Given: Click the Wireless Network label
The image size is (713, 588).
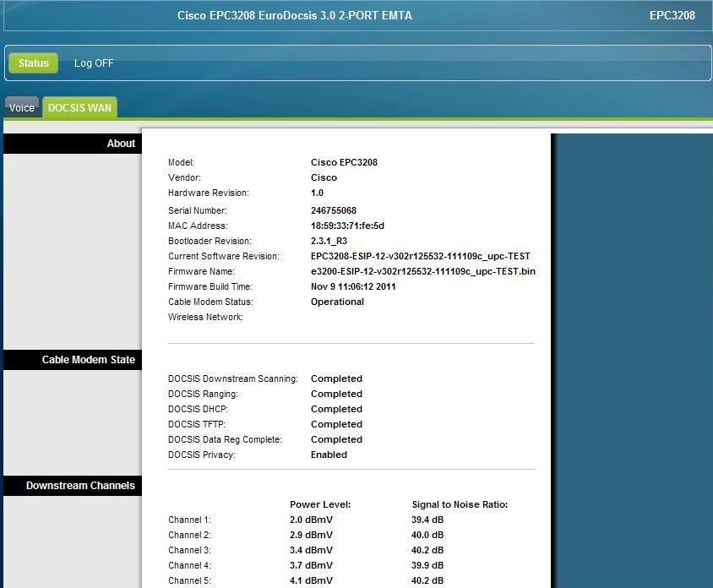Looking at the screenshot, I should [205, 317].
